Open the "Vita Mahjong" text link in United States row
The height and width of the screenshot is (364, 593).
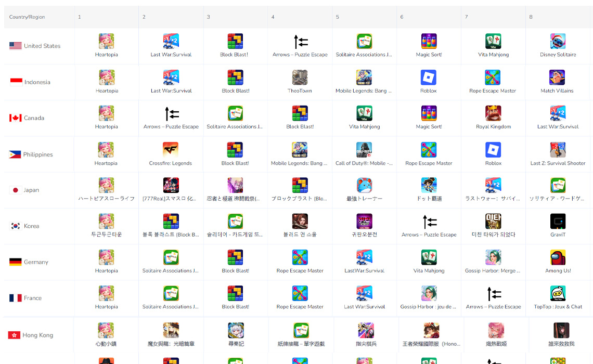tap(493, 55)
